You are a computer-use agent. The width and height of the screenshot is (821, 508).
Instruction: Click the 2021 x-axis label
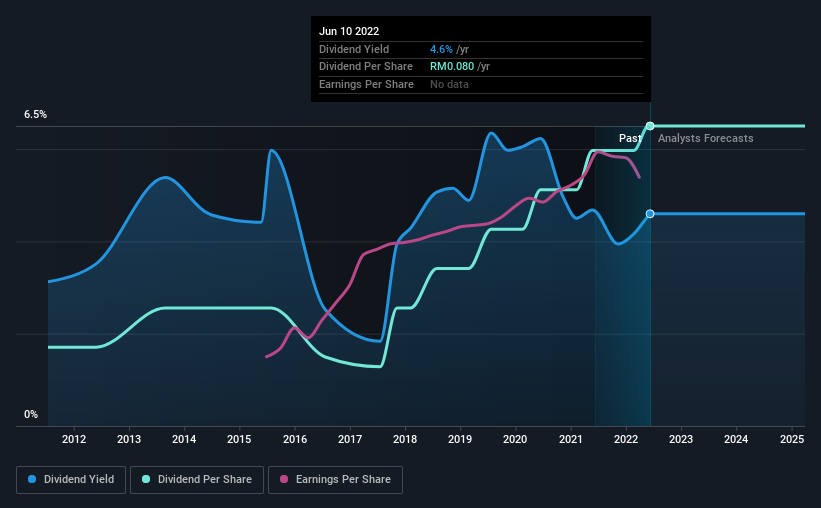pos(571,439)
